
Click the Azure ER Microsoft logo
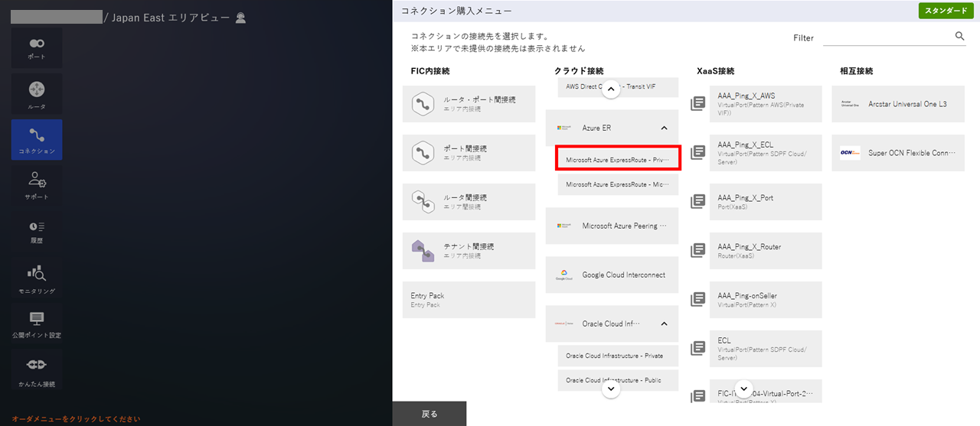[x=564, y=128]
